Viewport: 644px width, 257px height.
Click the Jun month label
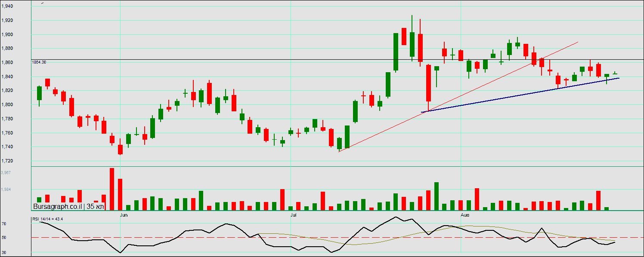[124, 214]
